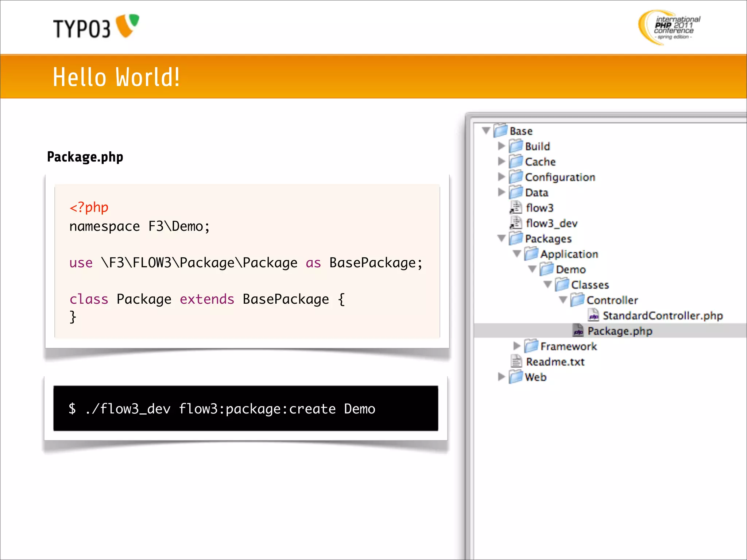The image size is (747, 560).
Task: Click the Data folder icon
Action: click(x=516, y=192)
